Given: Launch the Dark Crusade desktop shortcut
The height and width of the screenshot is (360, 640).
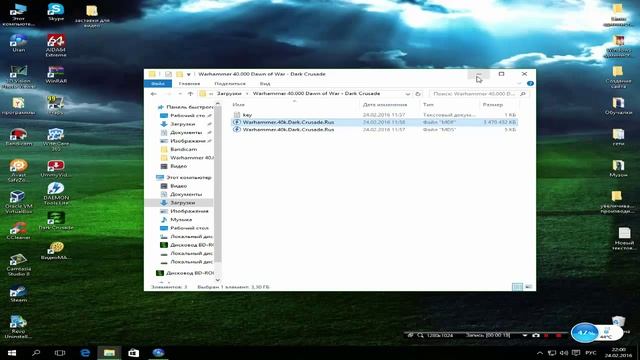Looking at the screenshot, I should [x=56, y=221].
